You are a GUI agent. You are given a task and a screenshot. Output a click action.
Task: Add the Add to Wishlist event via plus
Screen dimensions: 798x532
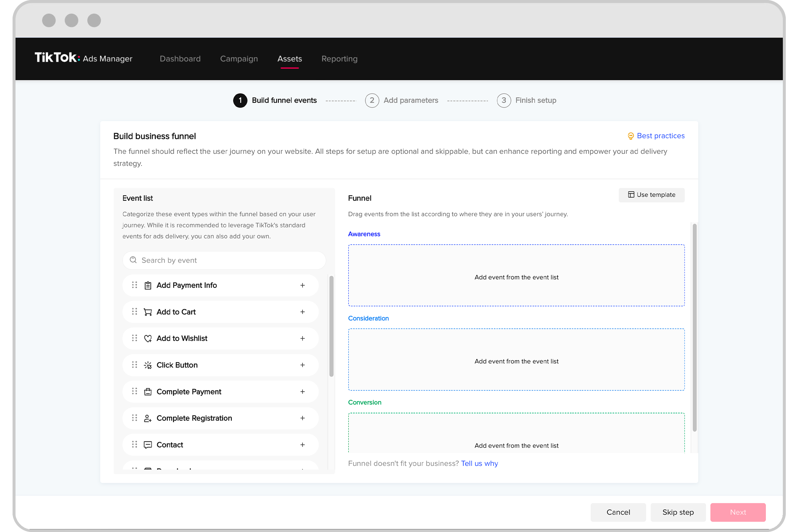pyautogui.click(x=303, y=338)
